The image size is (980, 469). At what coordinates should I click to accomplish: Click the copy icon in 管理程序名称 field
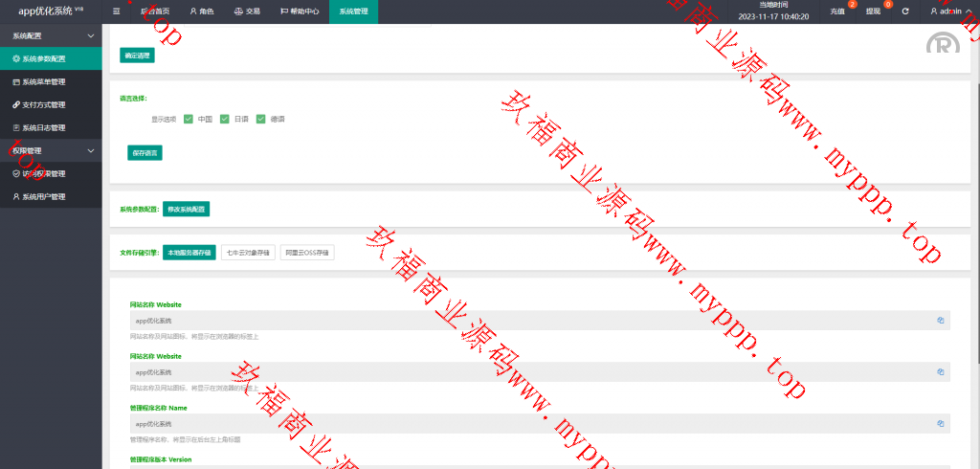pyautogui.click(x=941, y=423)
